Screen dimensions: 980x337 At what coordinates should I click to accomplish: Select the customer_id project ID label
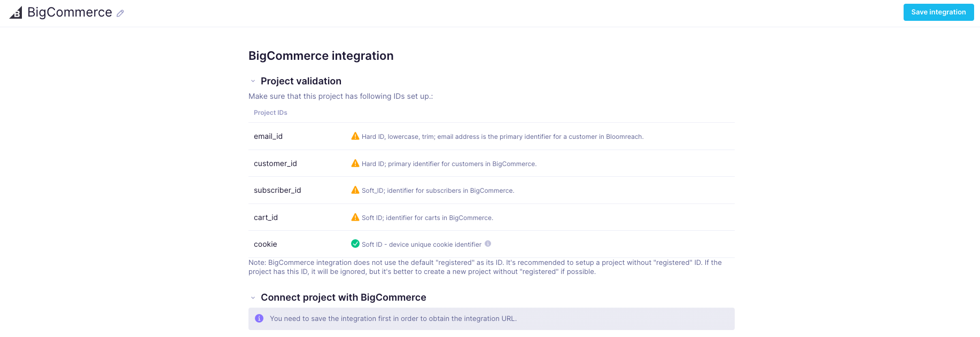coord(275,163)
